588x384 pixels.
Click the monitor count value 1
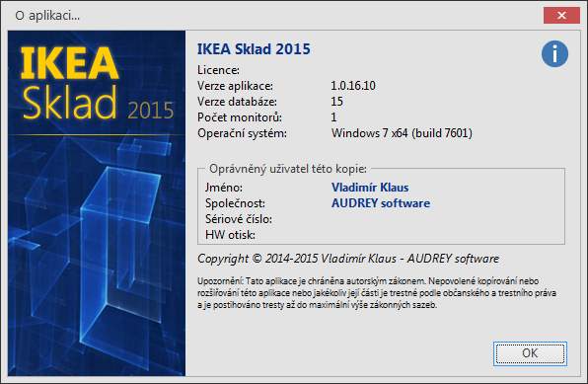(333, 117)
